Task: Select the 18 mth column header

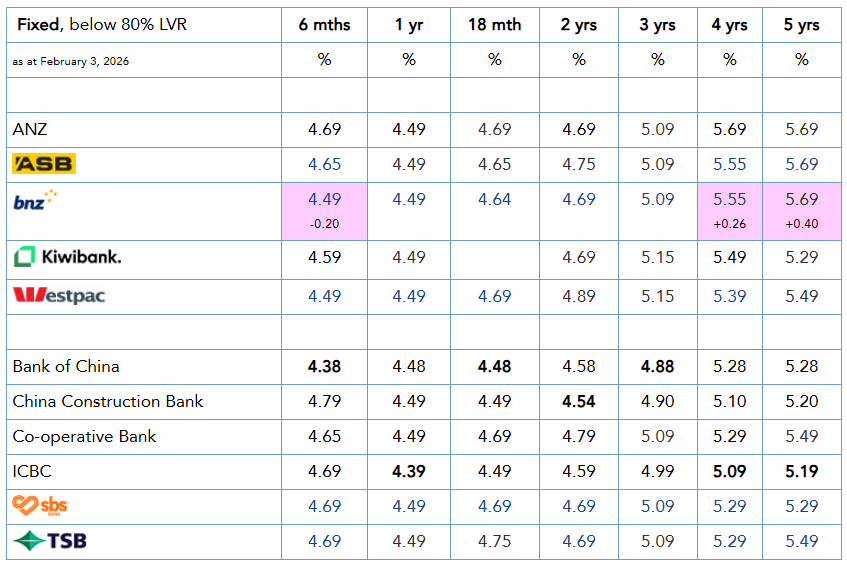Action: (x=494, y=25)
